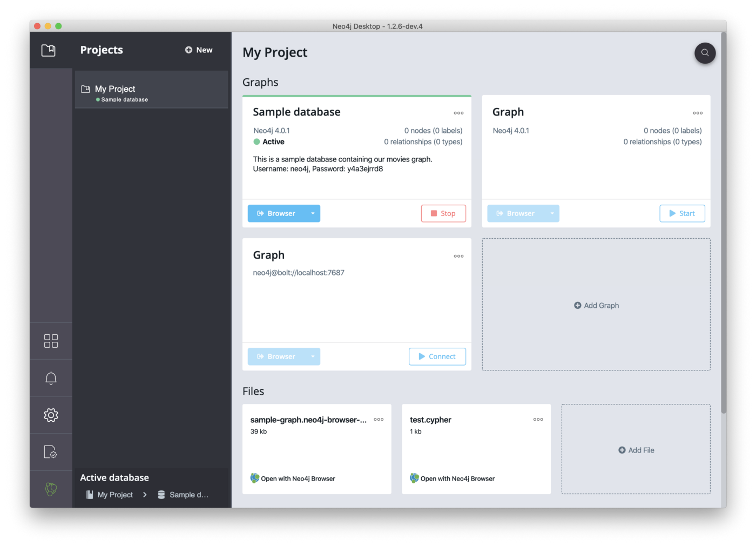
Task: Open Sample database in Browser
Action: pos(276,213)
